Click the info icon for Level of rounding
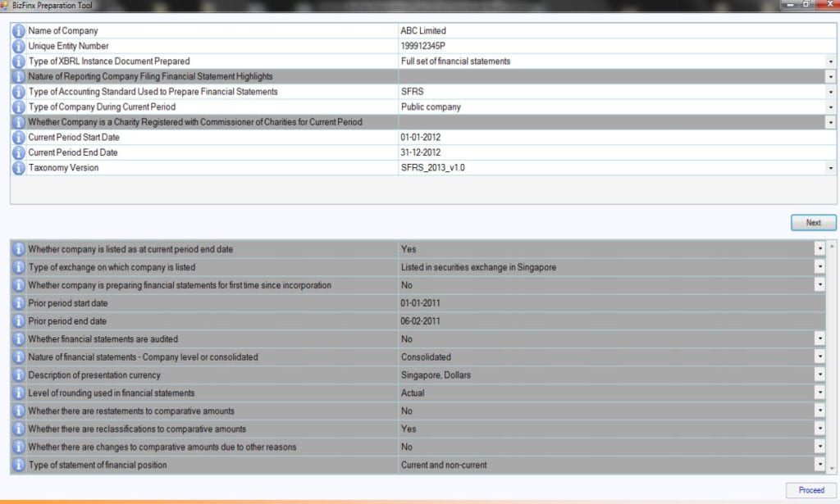The height and width of the screenshot is (504, 840). pyautogui.click(x=17, y=393)
